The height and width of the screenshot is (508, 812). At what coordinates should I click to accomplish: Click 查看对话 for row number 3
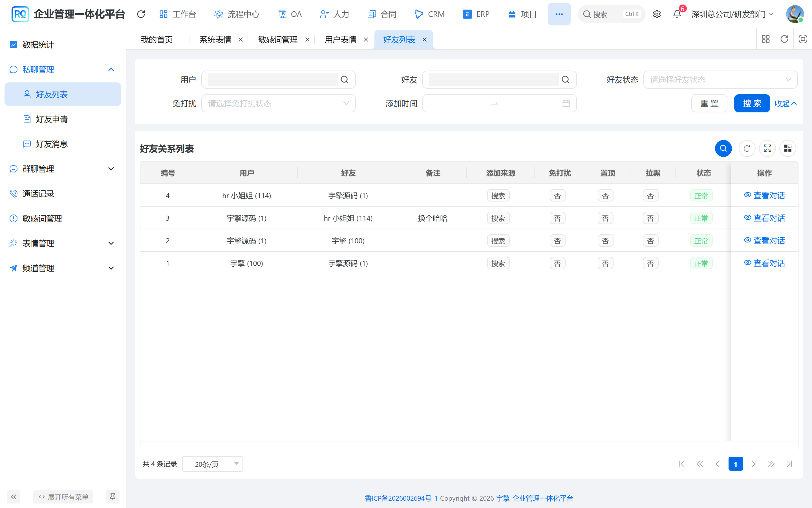[764, 218]
